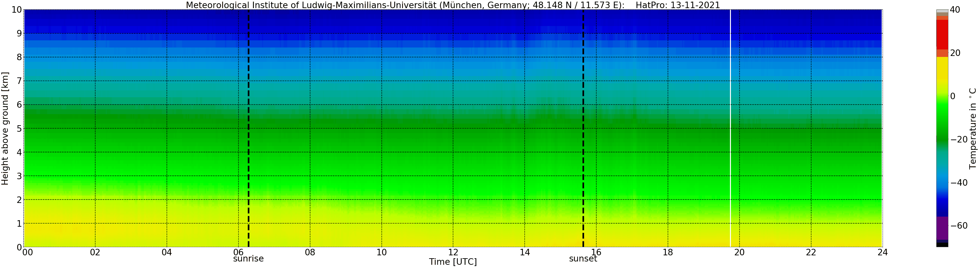Click the 'Height above ground [km]' axis label

[x=5, y=128]
